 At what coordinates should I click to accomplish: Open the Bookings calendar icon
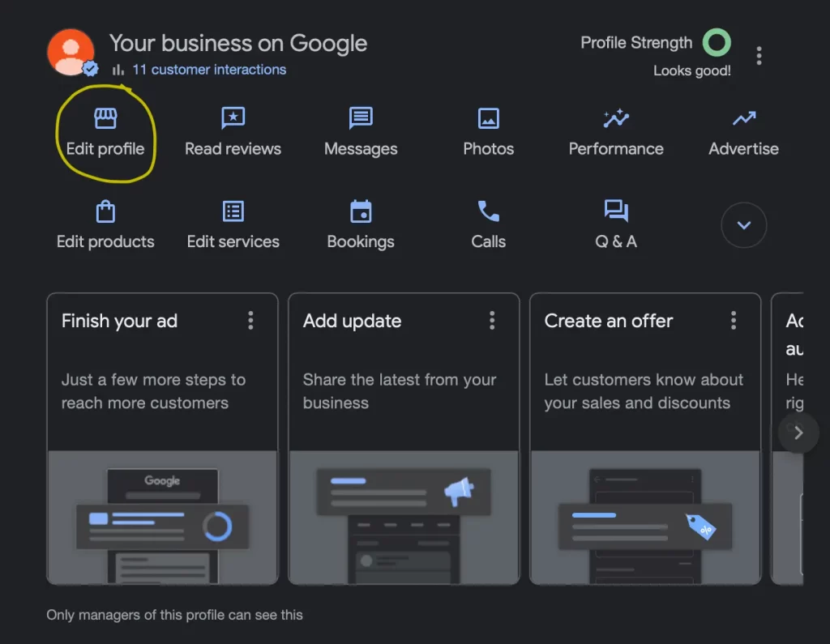pos(361,211)
